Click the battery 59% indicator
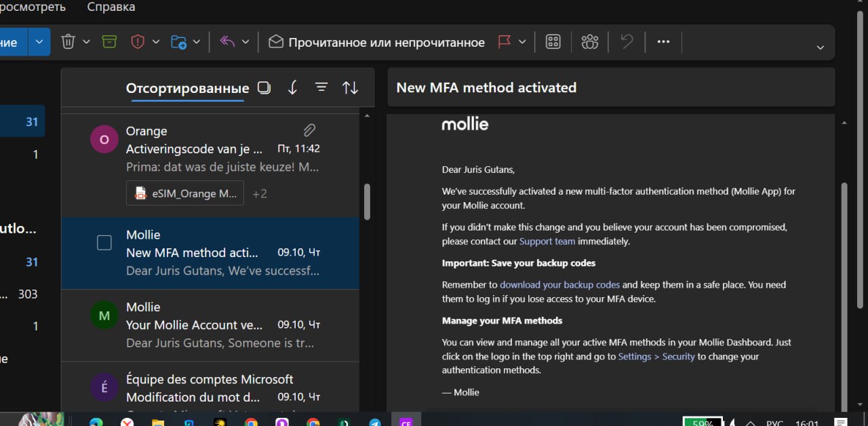868x426 pixels. click(703, 421)
